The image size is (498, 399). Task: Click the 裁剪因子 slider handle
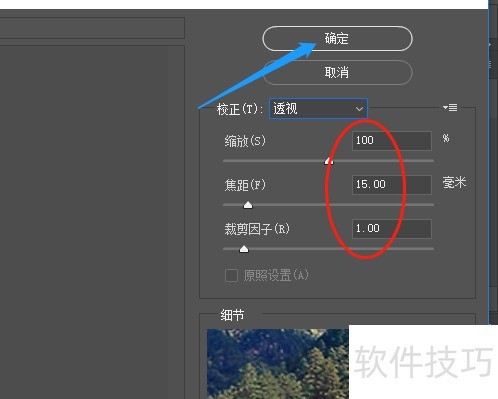(244, 249)
